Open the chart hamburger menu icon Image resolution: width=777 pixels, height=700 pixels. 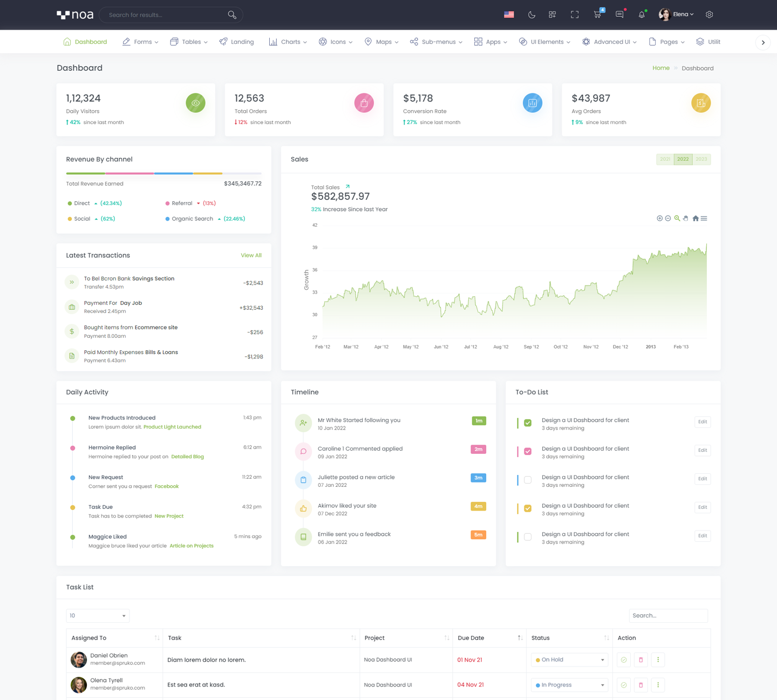[x=704, y=219]
